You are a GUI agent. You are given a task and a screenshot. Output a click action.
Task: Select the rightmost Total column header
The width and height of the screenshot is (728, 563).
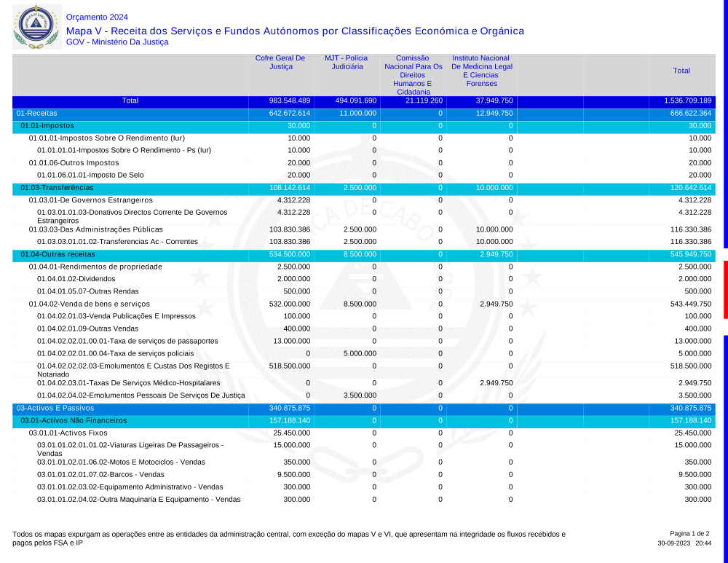coord(681,71)
